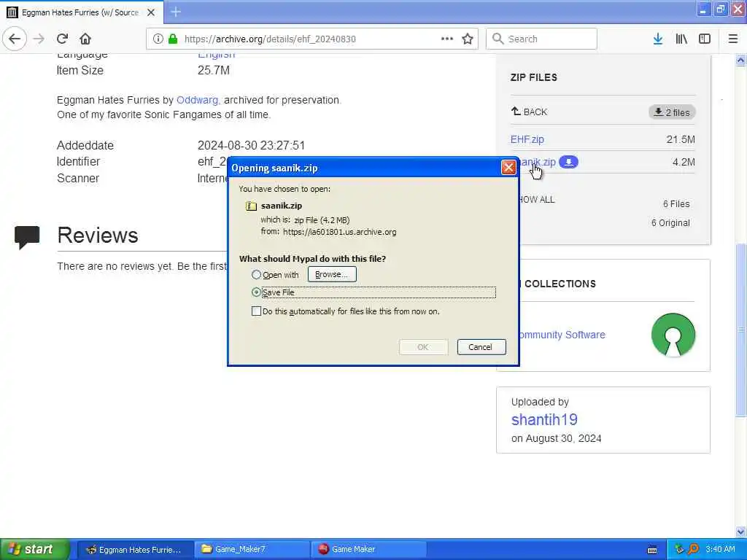Click the 2 files download pill
Viewport: 747px width, 560px height.
point(672,112)
